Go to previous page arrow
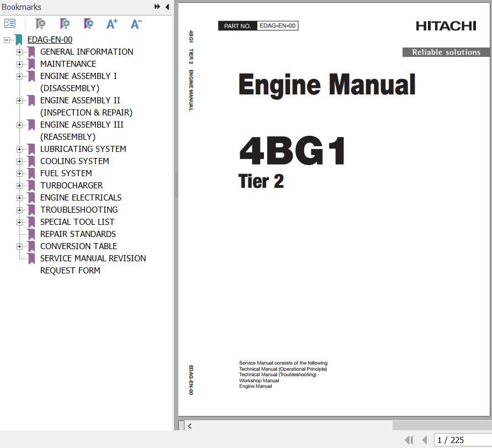This screenshot has width=492, height=448. tap(425, 440)
